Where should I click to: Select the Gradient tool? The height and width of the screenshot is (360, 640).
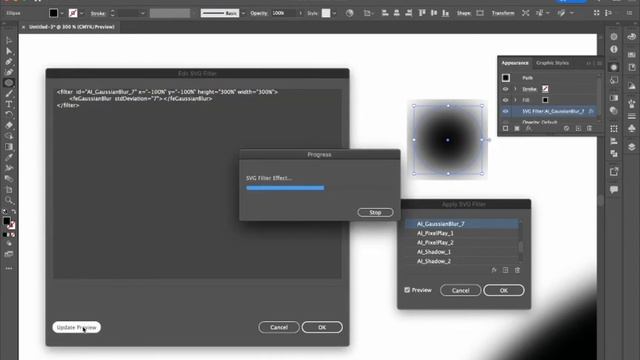(x=9, y=147)
